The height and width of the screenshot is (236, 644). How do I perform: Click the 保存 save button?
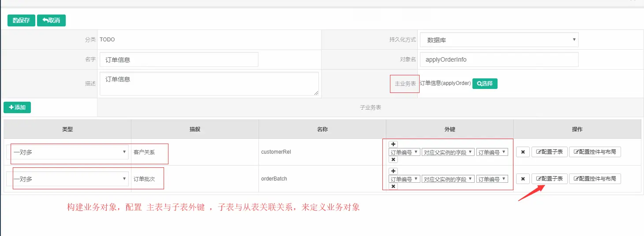(21, 20)
